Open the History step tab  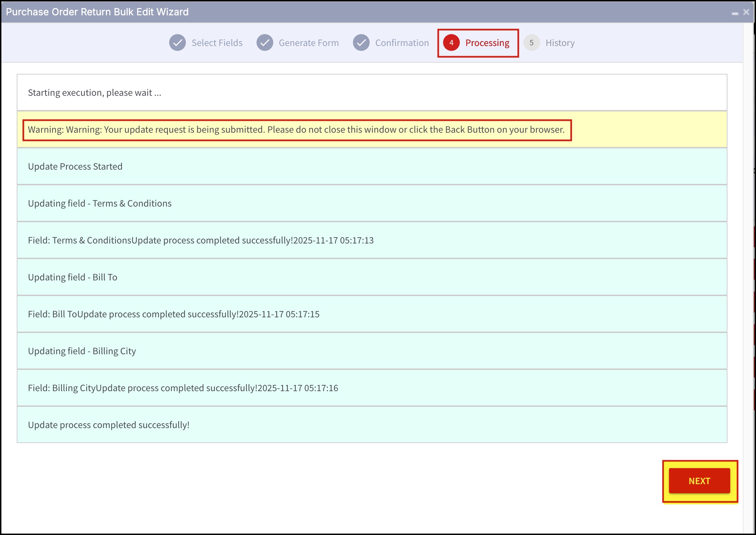click(x=560, y=43)
